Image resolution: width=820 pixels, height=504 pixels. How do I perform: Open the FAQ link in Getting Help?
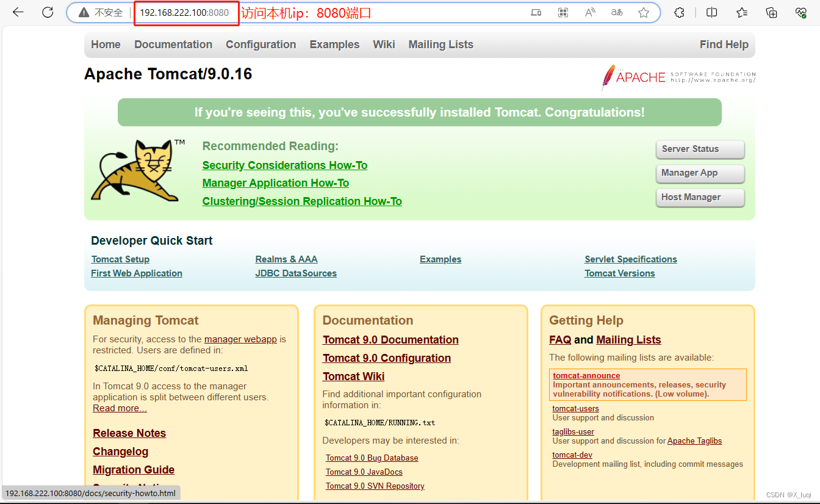pyautogui.click(x=560, y=340)
